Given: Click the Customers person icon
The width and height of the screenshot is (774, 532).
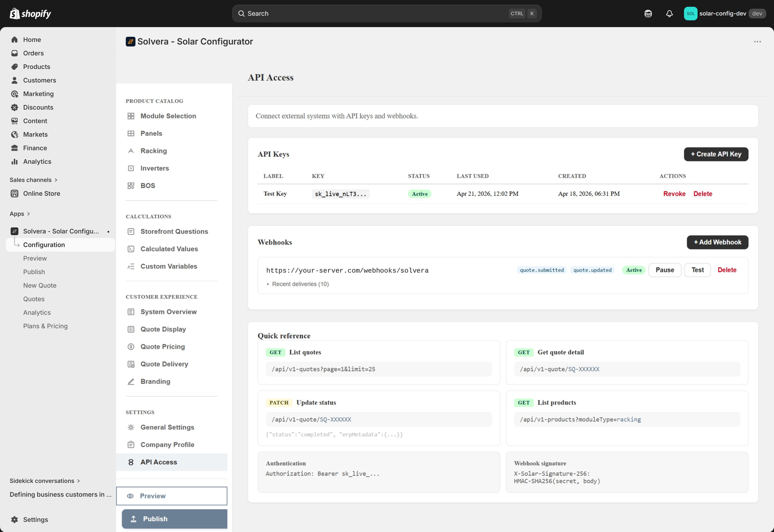Looking at the screenshot, I should coord(15,80).
